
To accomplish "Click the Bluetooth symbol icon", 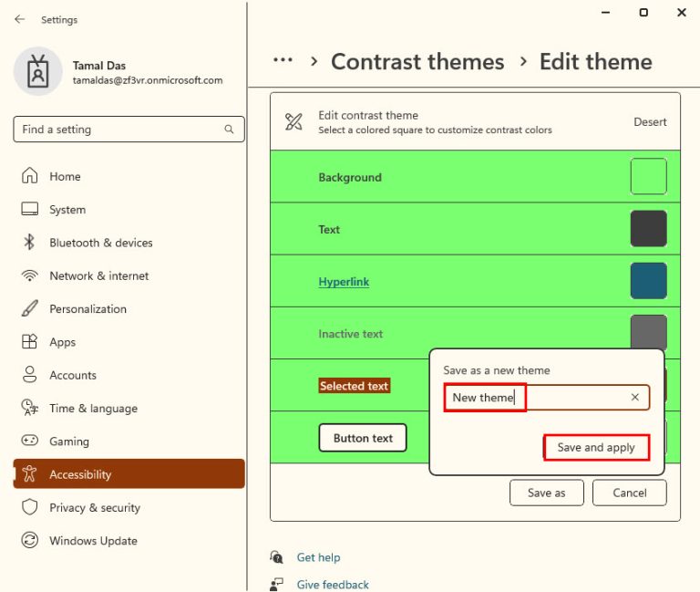I will 29,242.
